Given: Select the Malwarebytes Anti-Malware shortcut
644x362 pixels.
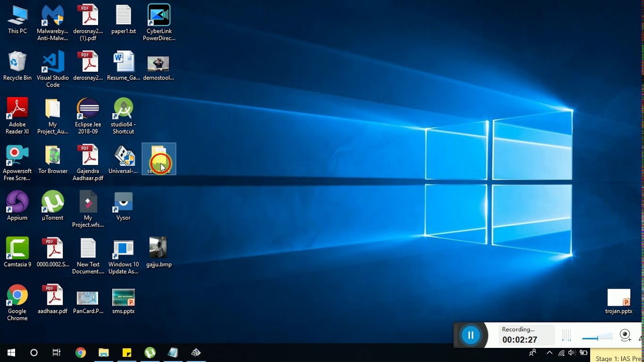Looking at the screenshot, I should pyautogui.click(x=53, y=16).
